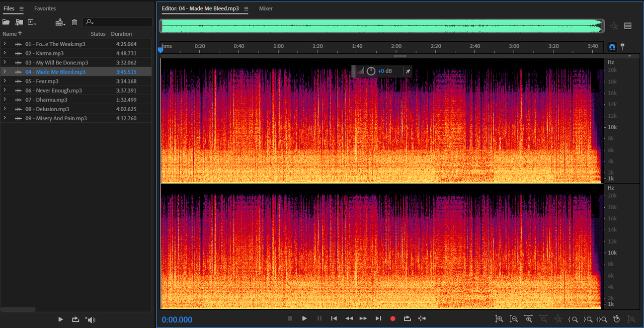644x328 pixels.
Task: Expand 02 - Karma.mp3 row
Action: [5, 53]
